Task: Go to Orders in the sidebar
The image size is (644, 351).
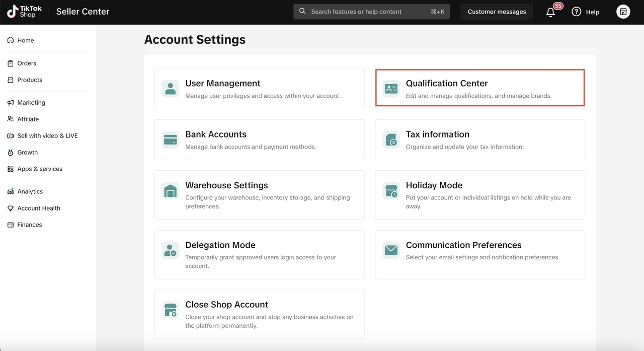Action: 27,63
